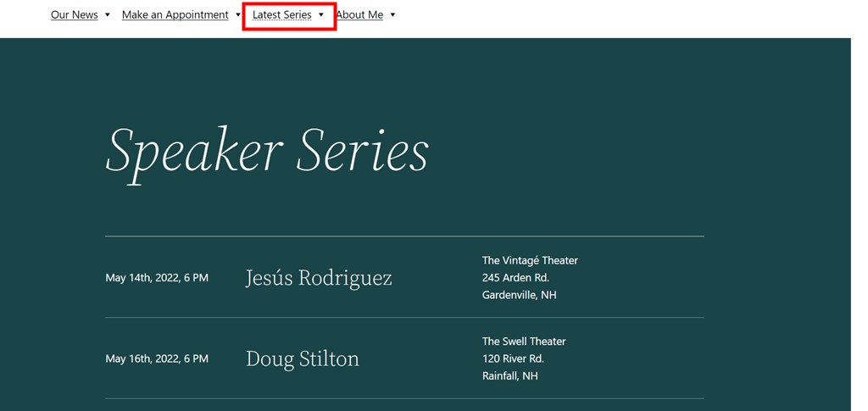Screen dimensions: 868x411
Task: Click the Gardenville, NH location text
Action: [520, 295]
